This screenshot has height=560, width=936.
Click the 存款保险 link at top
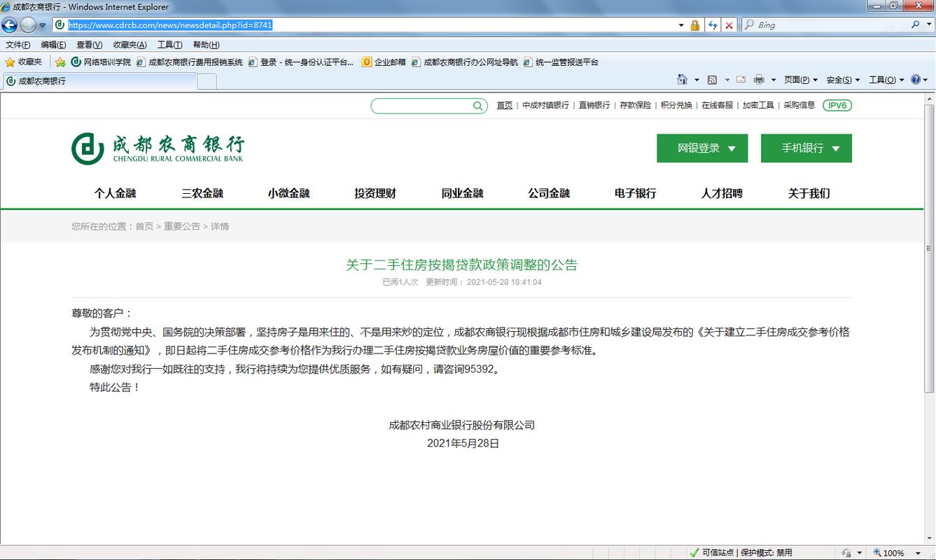click(x=636, y=105)
